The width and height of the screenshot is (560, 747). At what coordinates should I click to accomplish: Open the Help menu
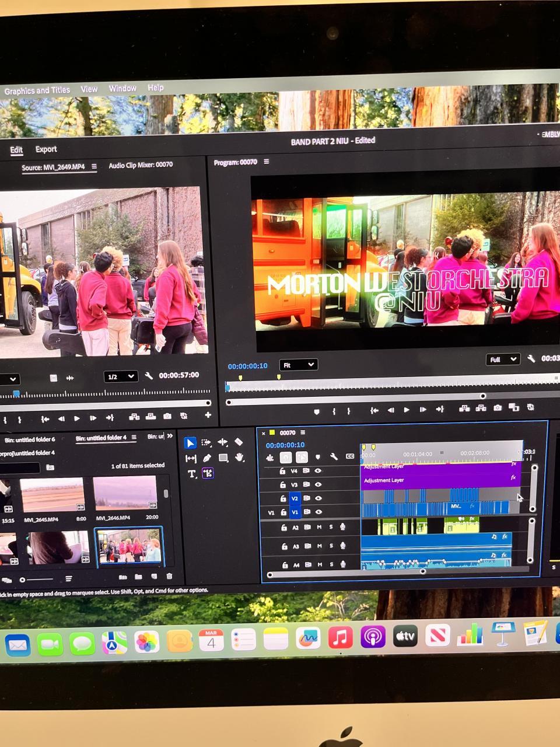155,88
